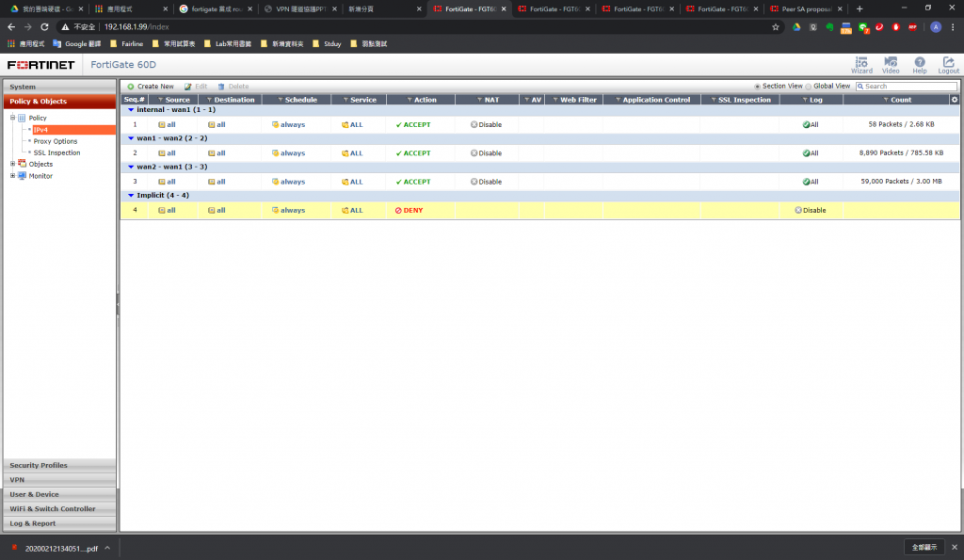Filter the Source column
The height and width of the screenshot is (560, 964).
160,100
